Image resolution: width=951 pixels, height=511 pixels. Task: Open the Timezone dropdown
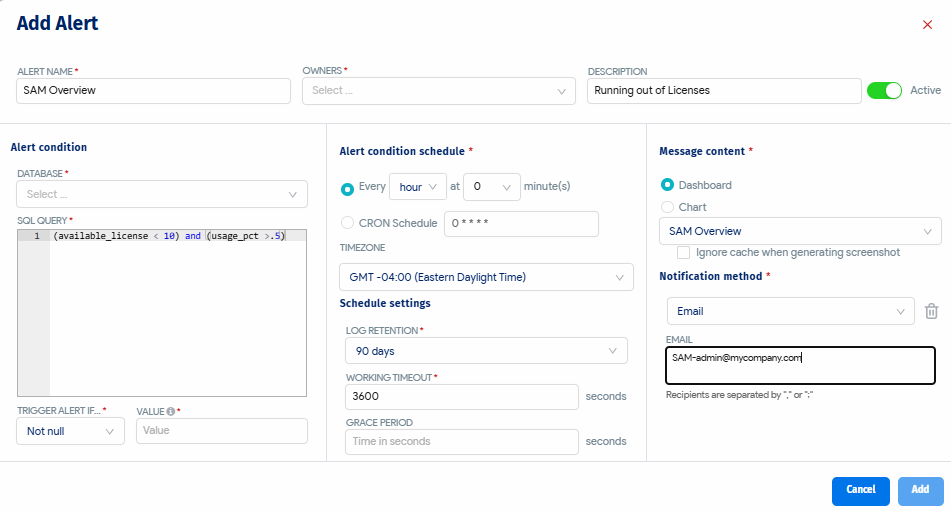486,277
